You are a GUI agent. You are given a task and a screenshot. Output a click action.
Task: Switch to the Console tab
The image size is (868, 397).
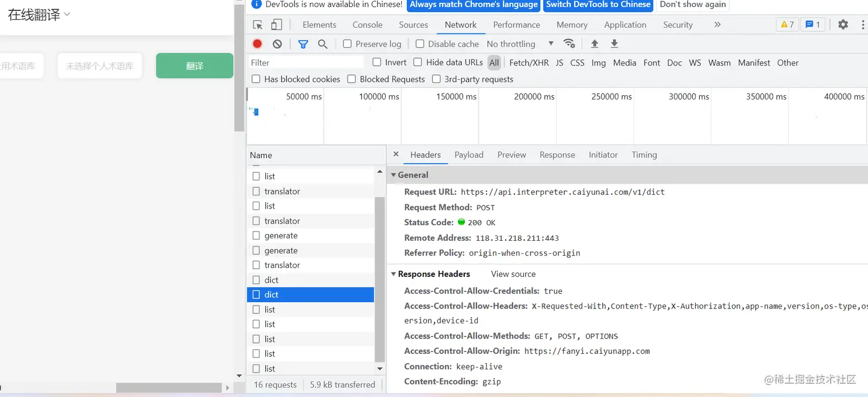coord(367,25)
